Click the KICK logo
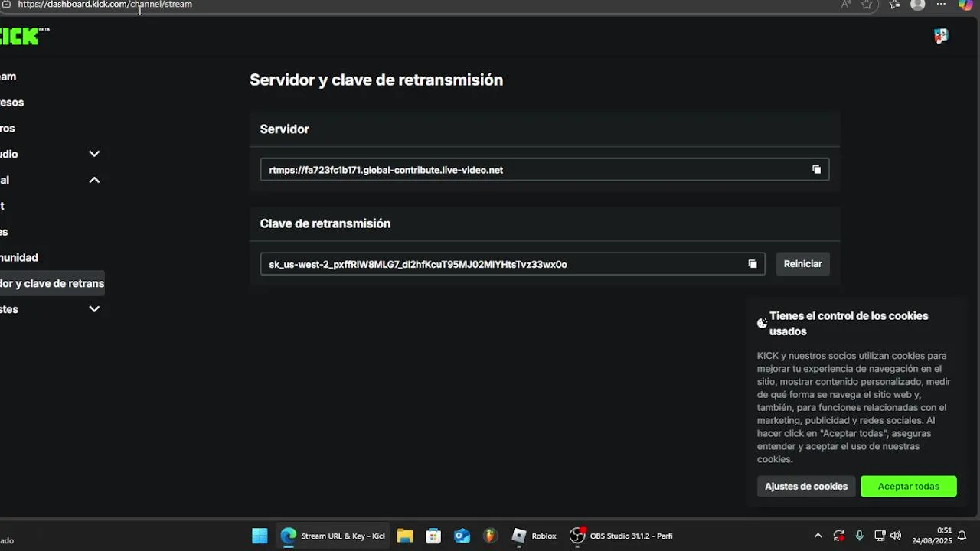 24,36
